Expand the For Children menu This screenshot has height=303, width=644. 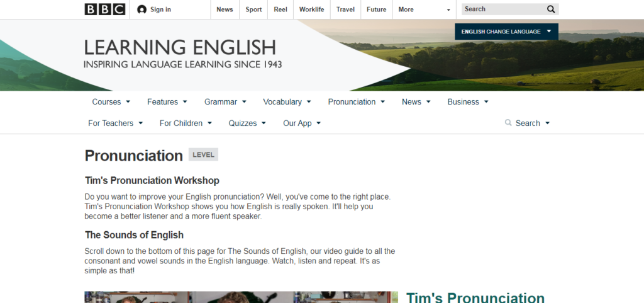pyautogui.click(x=186, y=123)
